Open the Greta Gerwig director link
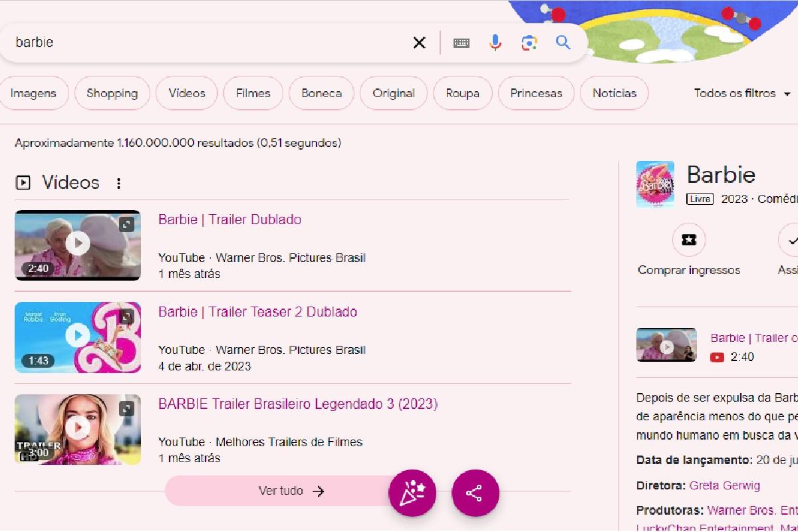Viewport: 798px width, 532px height. [x=726, y=485]
